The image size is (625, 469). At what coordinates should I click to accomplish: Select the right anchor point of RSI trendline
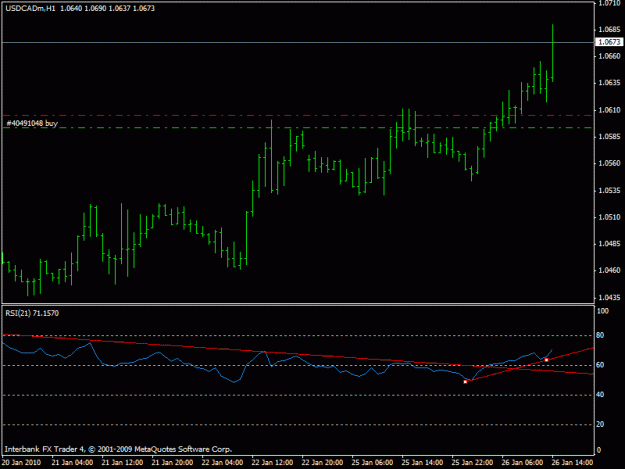[546, 360]
